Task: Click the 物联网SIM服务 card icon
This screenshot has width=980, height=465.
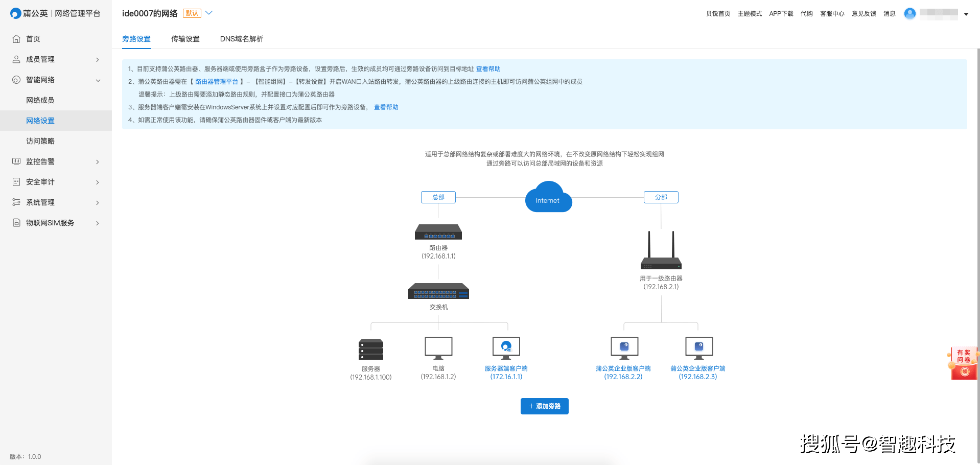Action: [x=16, y=223]
